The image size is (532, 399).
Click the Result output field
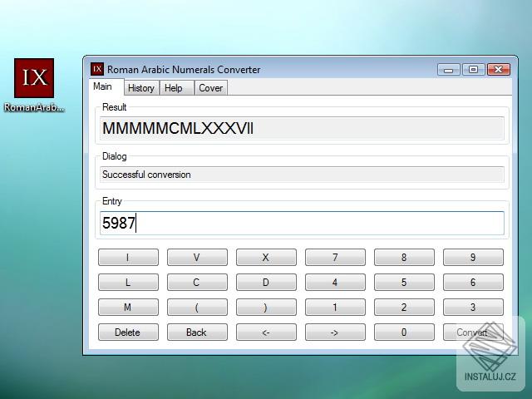pos(302,128)
